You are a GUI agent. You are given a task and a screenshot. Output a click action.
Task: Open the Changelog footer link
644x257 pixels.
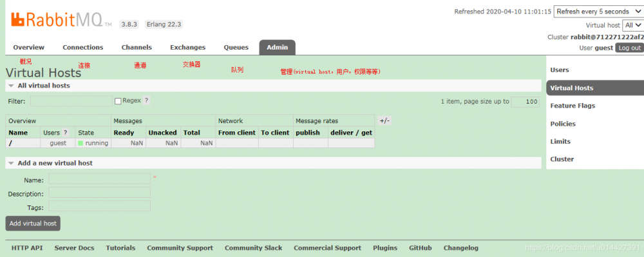tap(461, 248)
